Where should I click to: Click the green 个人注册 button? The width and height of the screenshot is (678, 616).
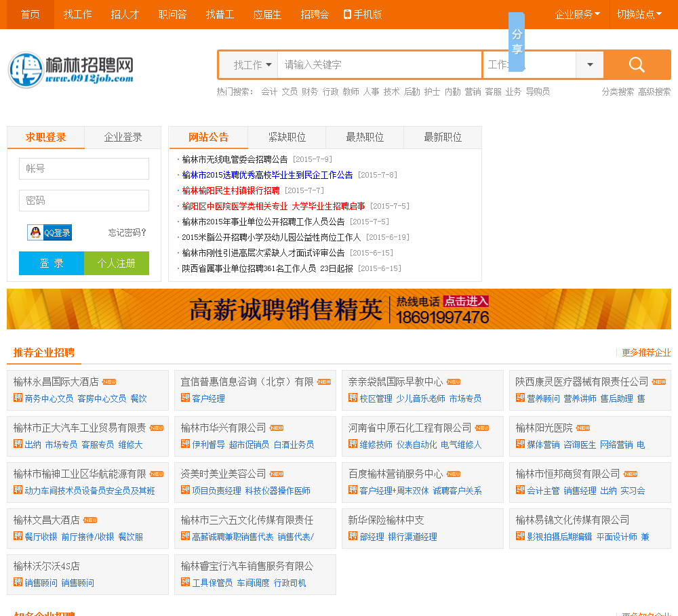tap(116, 264)
